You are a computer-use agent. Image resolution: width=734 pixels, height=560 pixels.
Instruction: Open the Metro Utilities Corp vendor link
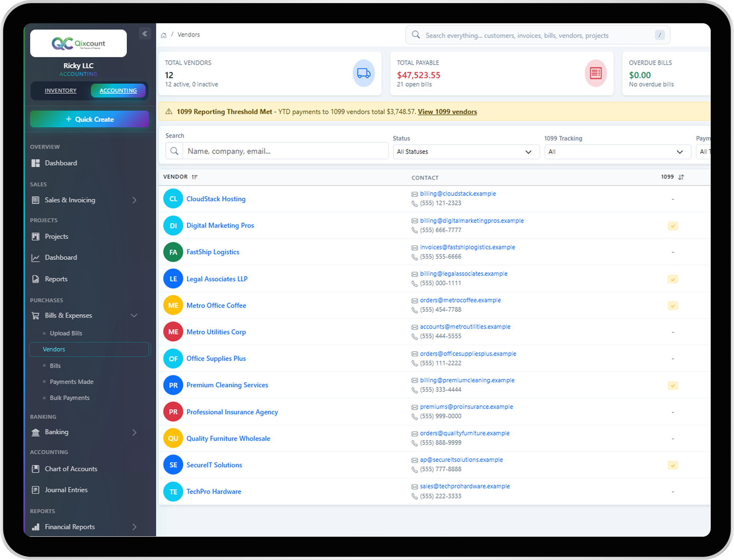216,332
